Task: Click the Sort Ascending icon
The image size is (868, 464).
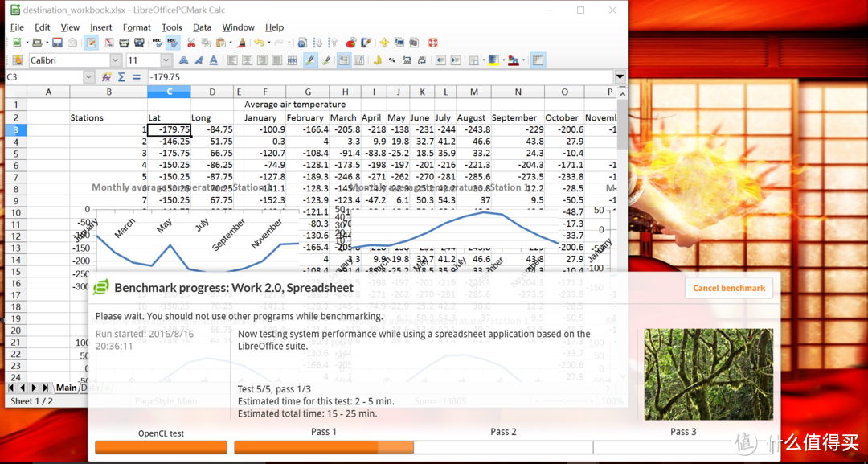Action: point(318,43)
